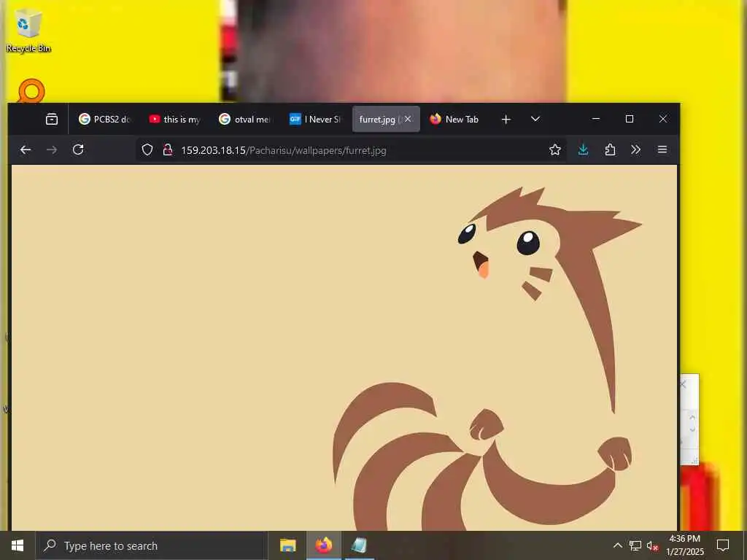This screenshot has height=560, width=747.
Task: Go back to previous page
Action: click(26, 150)
